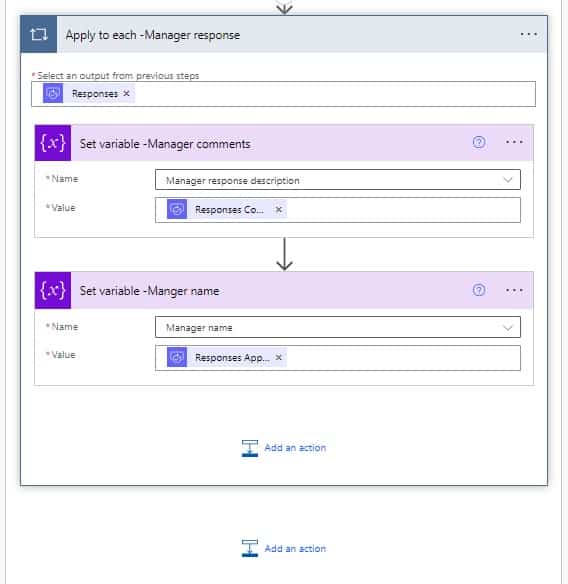Remove the Responses Co... token
The image size is (568, 584).
279,210
